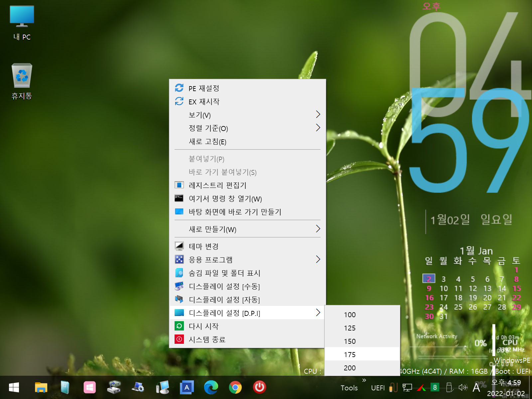Open the blue 'A' application in taskbar

click(187, 387)
